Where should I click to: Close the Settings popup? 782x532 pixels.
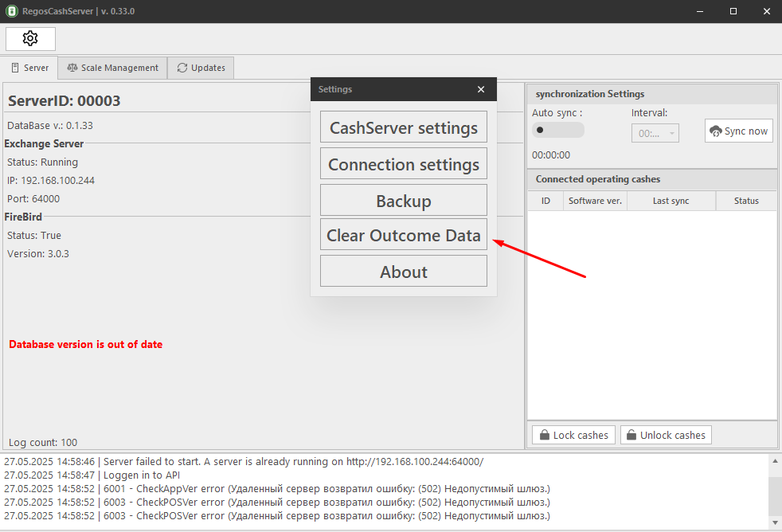pyautogui.click(x=481, y=89)
